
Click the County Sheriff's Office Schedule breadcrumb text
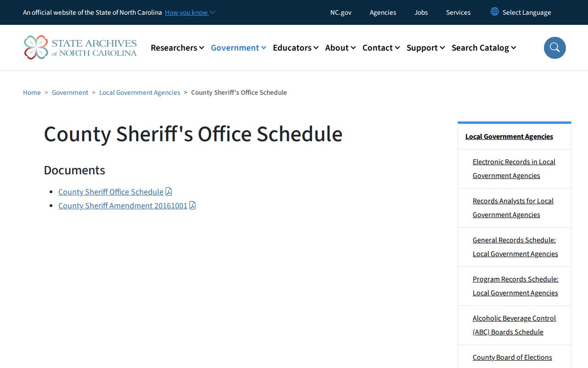tap(239, 92)
